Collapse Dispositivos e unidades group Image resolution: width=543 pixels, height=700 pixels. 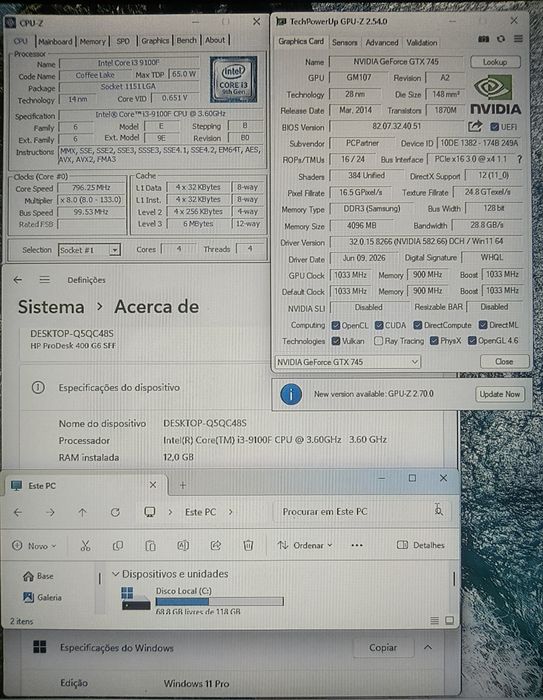[115, 574]
